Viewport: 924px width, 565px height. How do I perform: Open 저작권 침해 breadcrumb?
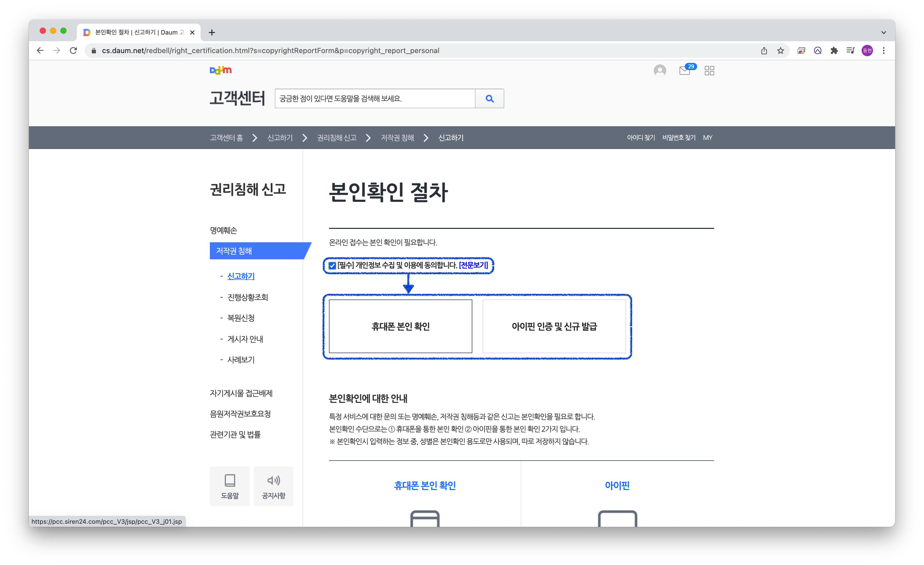pos(397,138)
